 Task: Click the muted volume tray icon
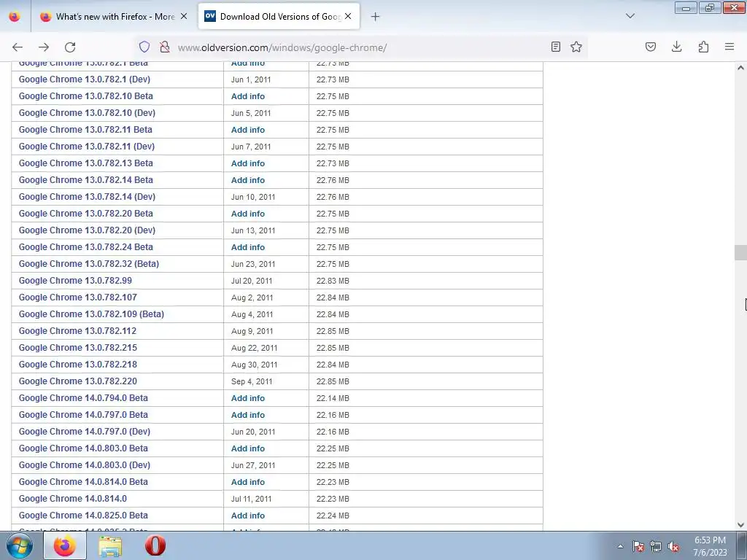coord(673,546)
